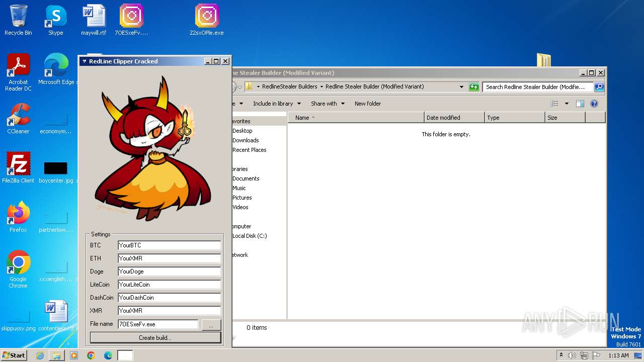Screen dimensions: 644x362
Task: Click the LiteCoin input field
Action: (170, 285)
